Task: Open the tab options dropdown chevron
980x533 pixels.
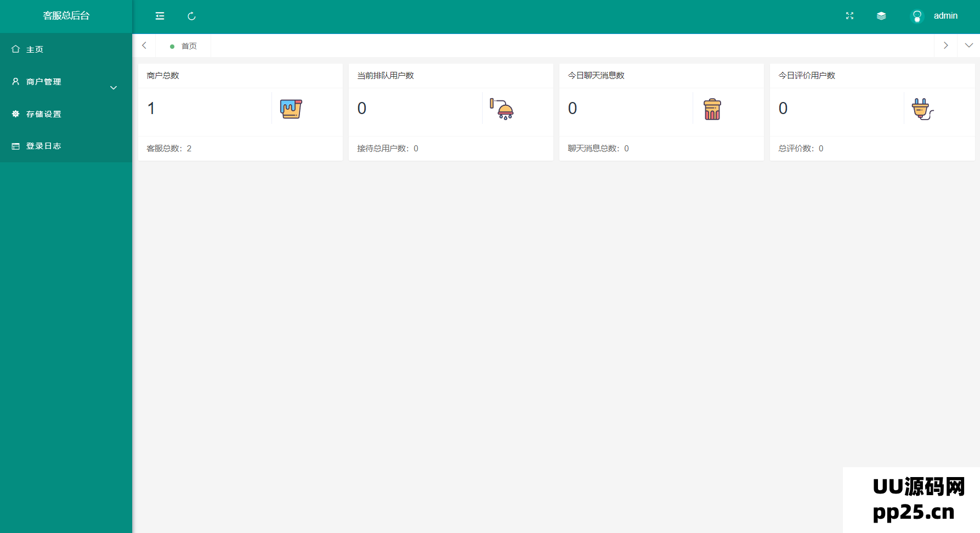Action: click(969, 46)
